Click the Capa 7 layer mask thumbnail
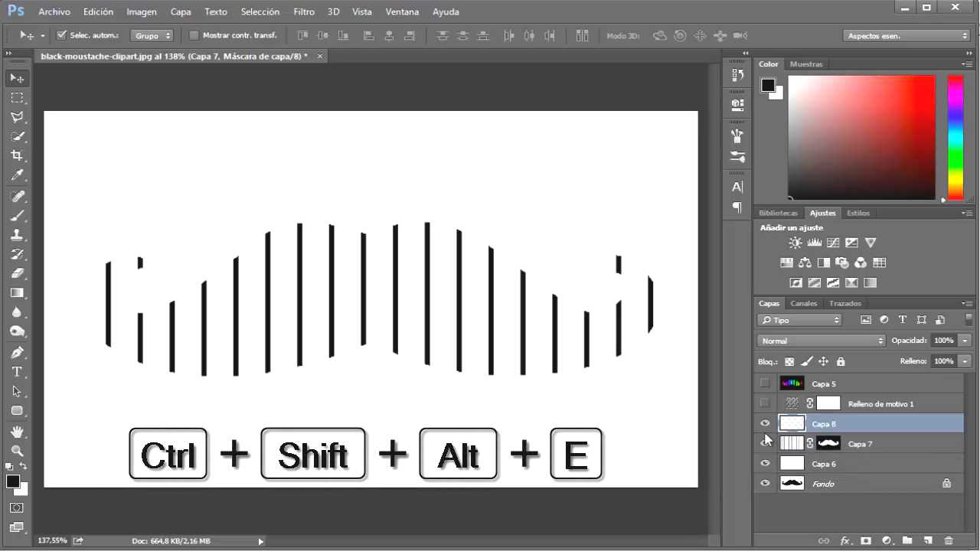 click(828, 443)
